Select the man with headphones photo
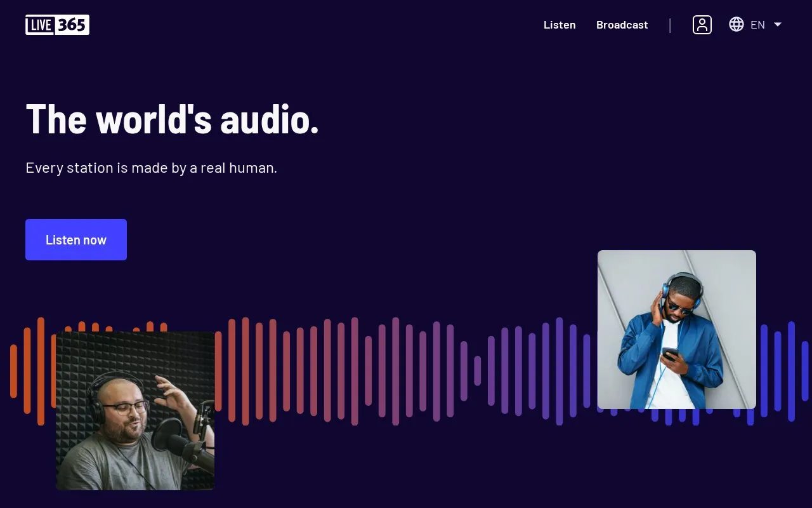Screen dimensions: 812x508 point(677,330)
